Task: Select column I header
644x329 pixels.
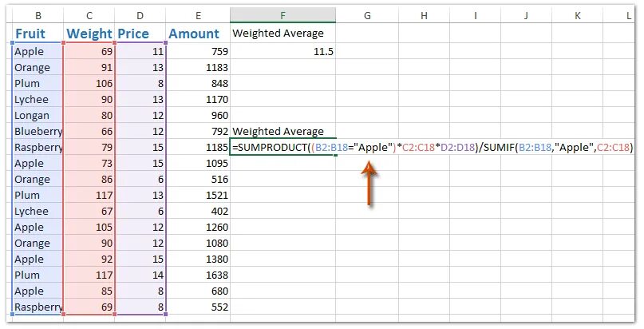Action: pos(475,16)
